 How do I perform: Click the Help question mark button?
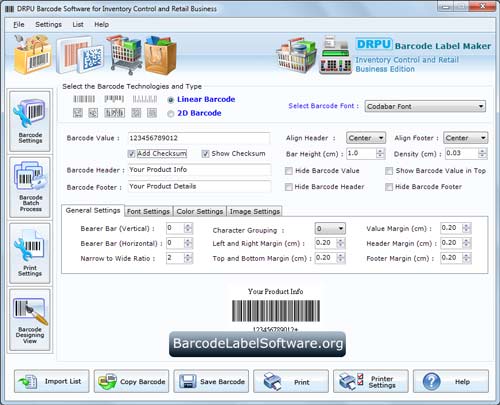451,381
